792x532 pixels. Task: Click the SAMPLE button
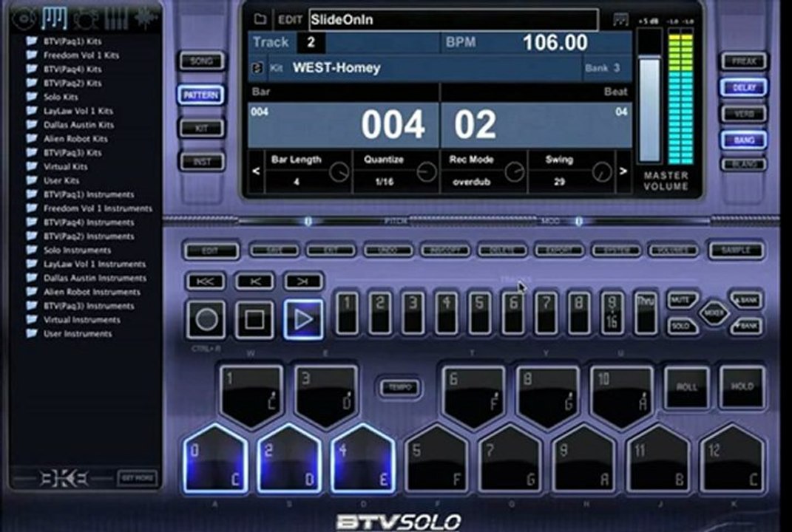point(736,250)
